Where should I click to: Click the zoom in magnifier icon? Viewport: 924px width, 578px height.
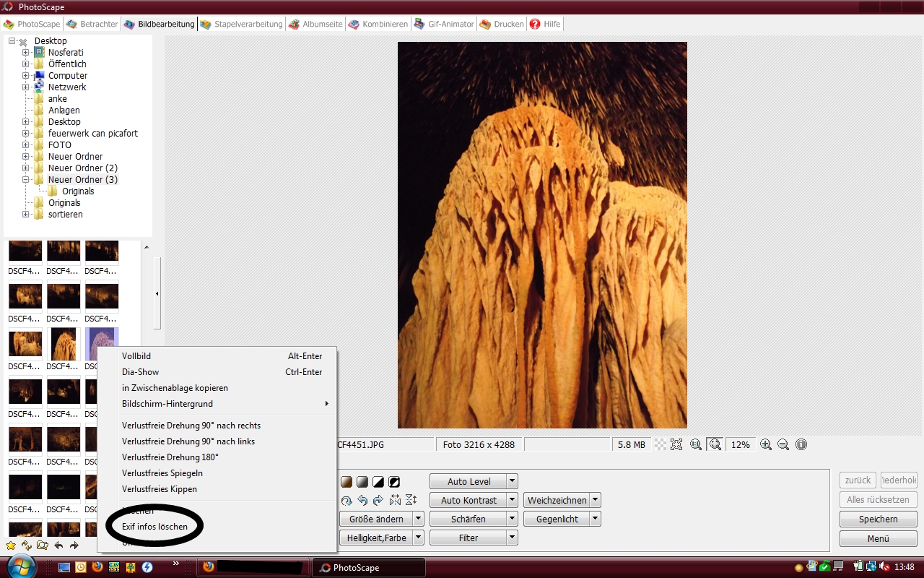coord(766,445)
